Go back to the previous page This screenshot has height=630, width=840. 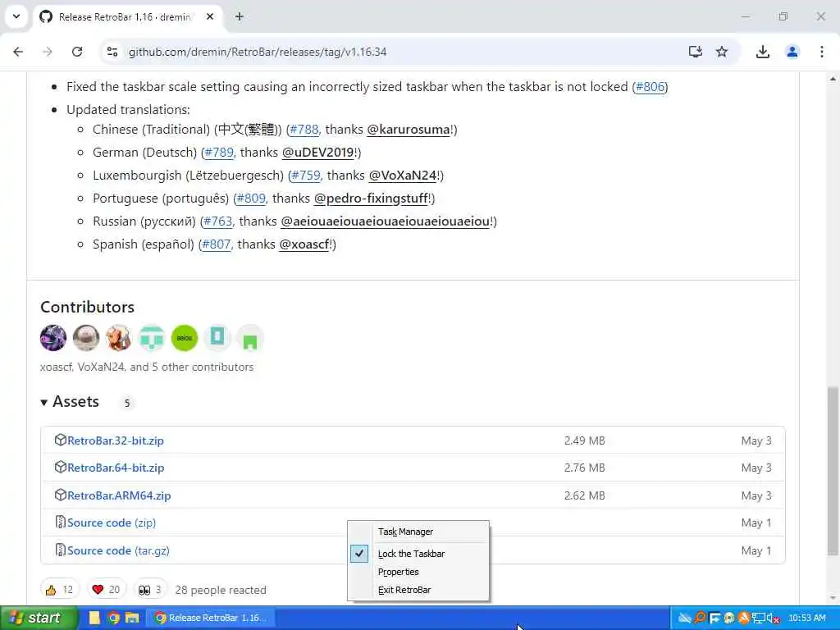point(18,52)
